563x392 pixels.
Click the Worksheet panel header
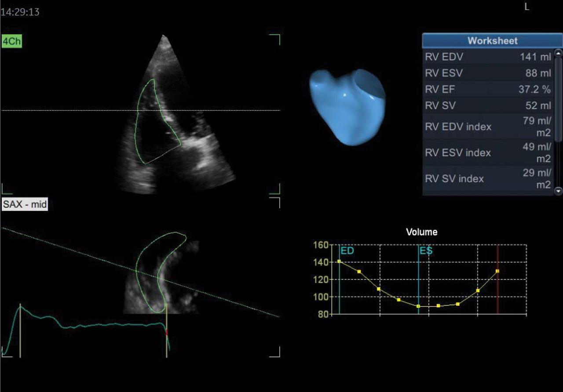click(x=492, y=41)
